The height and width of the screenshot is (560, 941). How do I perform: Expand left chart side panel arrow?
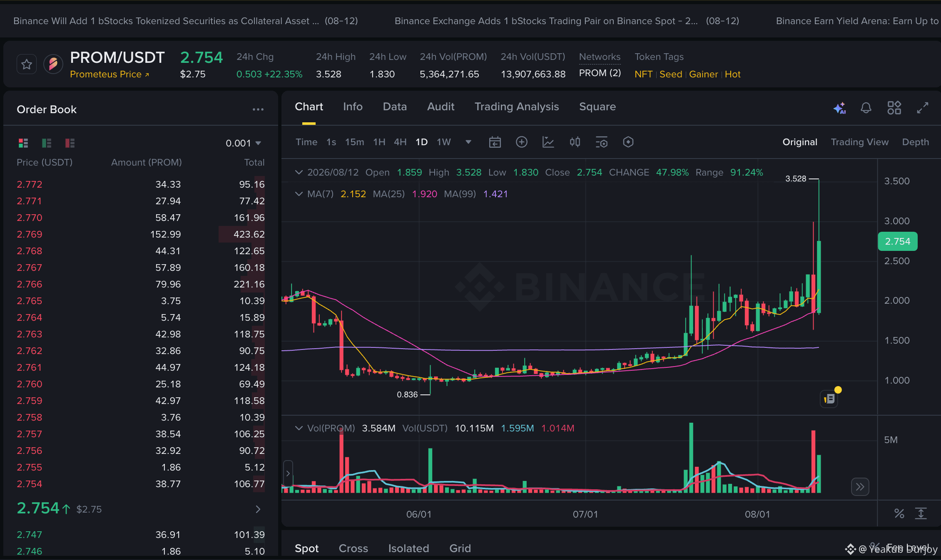[288, 473]
